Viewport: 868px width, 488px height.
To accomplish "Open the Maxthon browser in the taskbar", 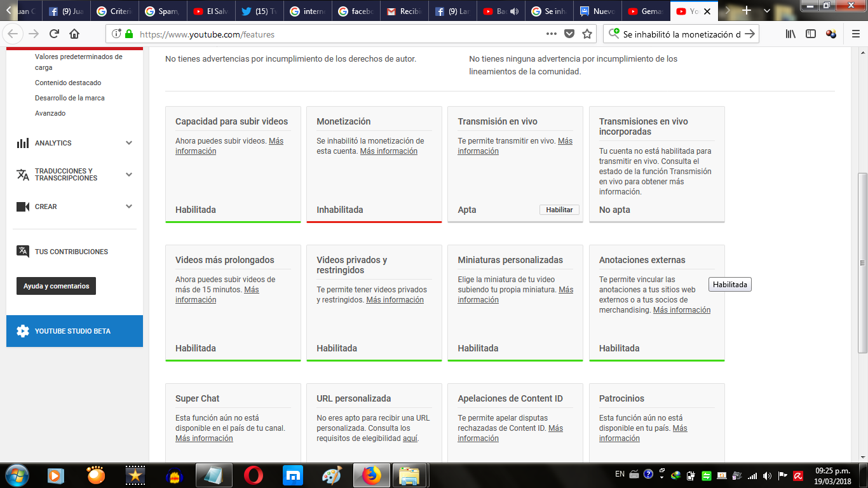I will 293,475.
